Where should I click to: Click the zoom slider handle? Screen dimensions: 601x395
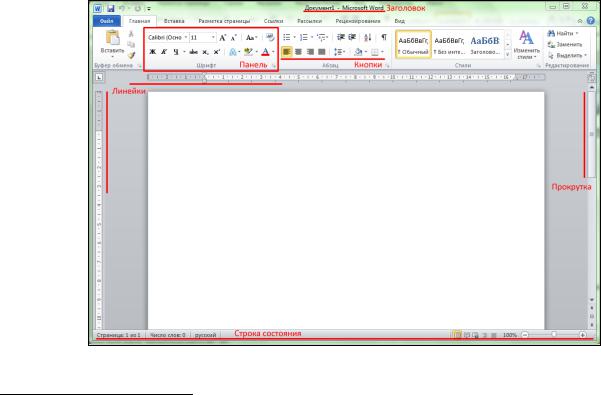pyautogui.click(x=553, y=334)
